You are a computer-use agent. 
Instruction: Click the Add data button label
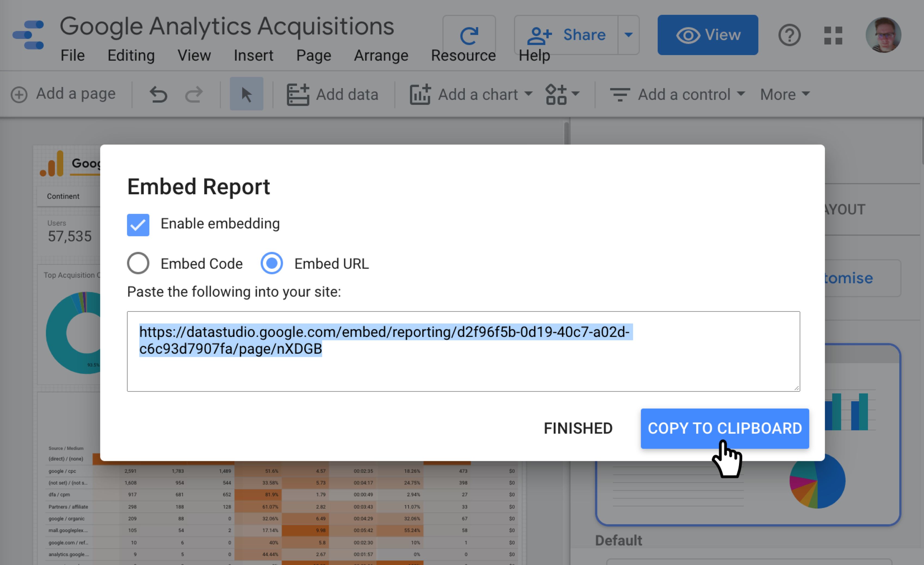click(x=347, y=94)
